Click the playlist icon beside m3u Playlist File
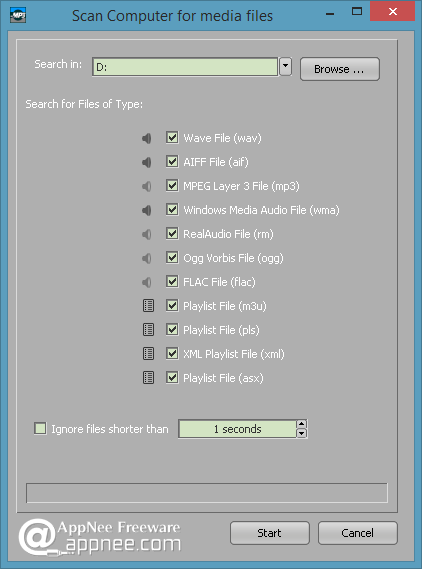Image resolution: width=422 pixels, height=569 pixels. click(148, 306)
